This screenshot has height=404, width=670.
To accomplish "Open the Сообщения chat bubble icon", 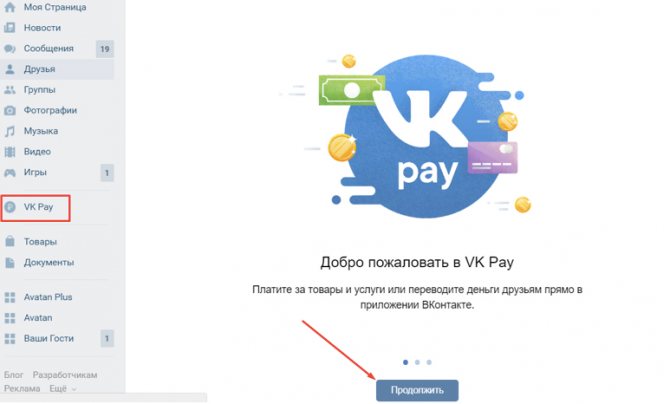I will [9, 49].
